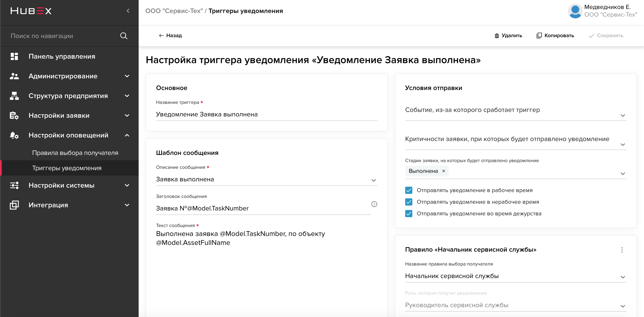Click the info icon beside Заголовок сообщения
The image size is (644, 317).
(x=374, y=204)
